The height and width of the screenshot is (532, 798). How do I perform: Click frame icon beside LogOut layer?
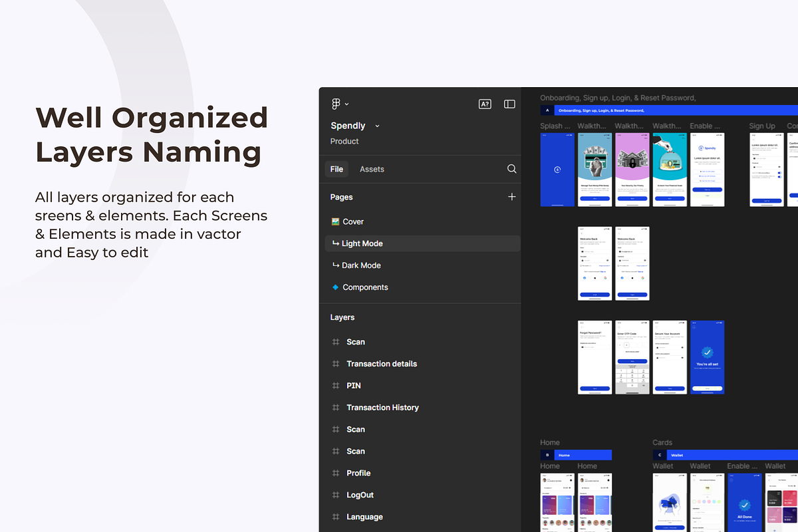336,495
